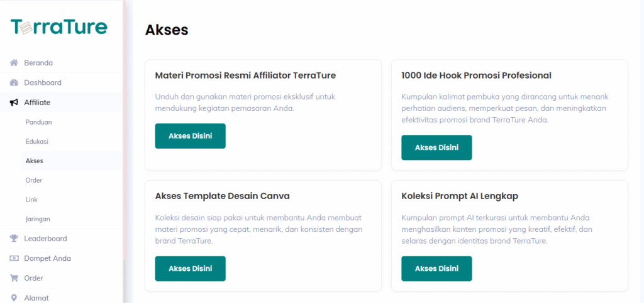Click the Dashboard gauge icon
644x303 pixels.
point(14,83)
